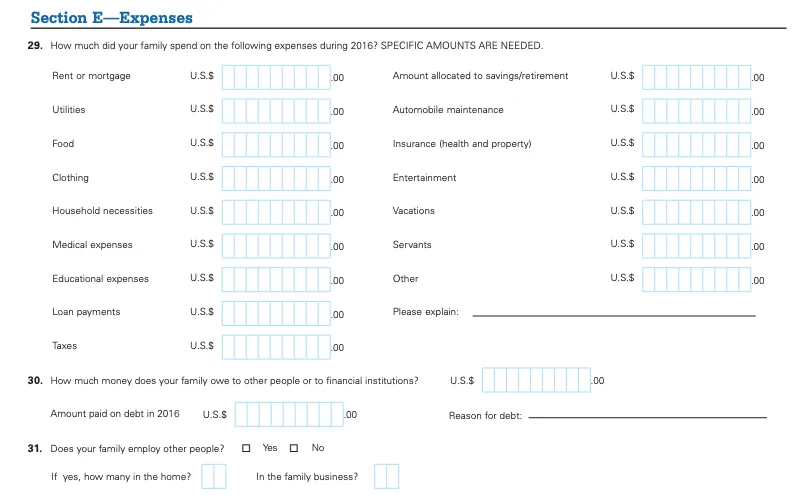Select the Automobile maintenance amount field

(x=696, y=110)
